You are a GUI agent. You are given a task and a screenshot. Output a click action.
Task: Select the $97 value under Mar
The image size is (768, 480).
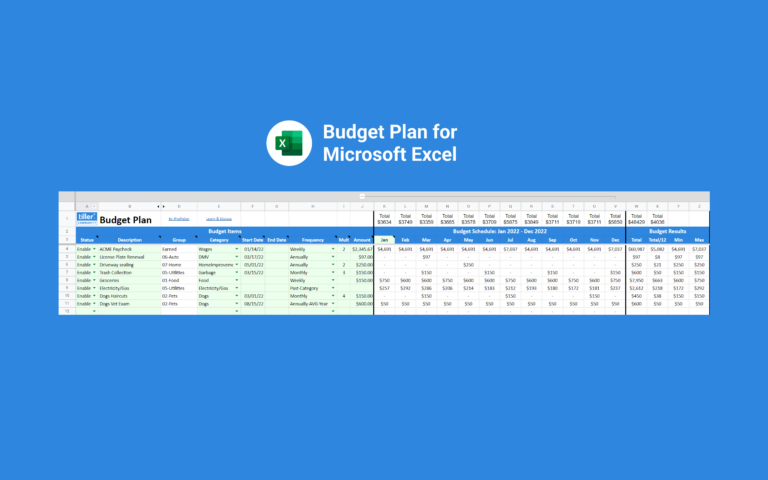tap(426, 257)
